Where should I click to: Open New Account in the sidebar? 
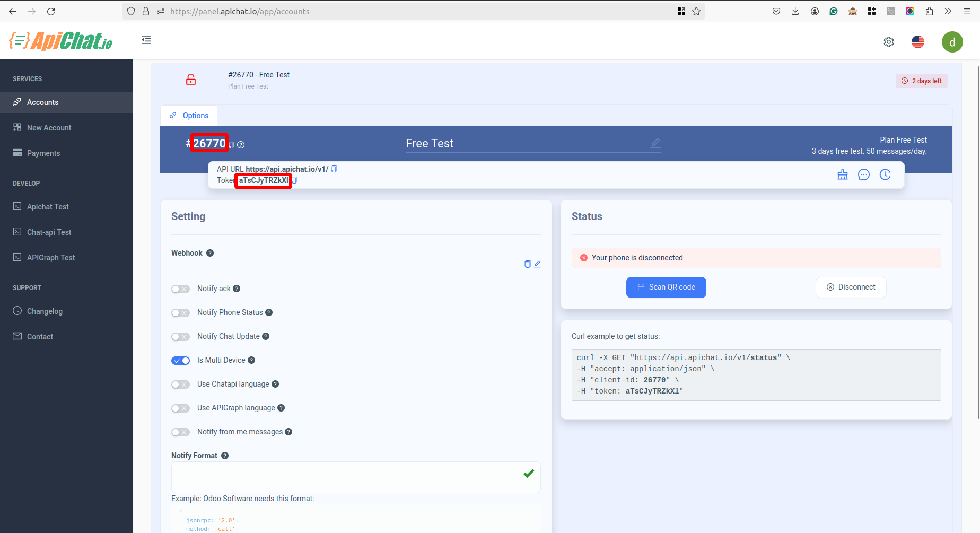tap(66, 128)
